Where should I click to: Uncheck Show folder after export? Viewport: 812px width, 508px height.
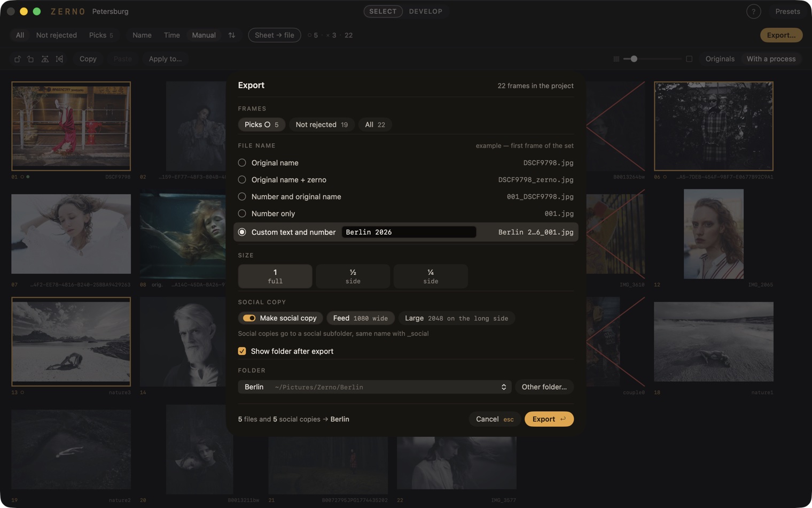coord(242,351)
